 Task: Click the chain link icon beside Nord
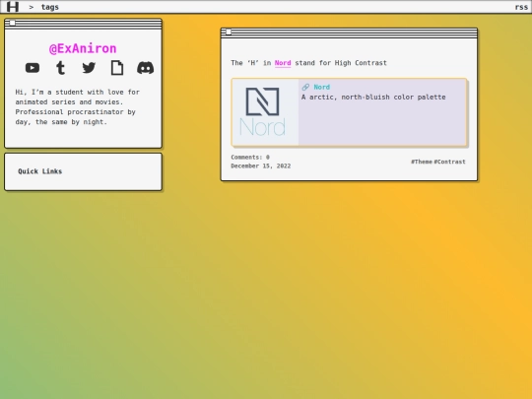click(x=305, y=88)
